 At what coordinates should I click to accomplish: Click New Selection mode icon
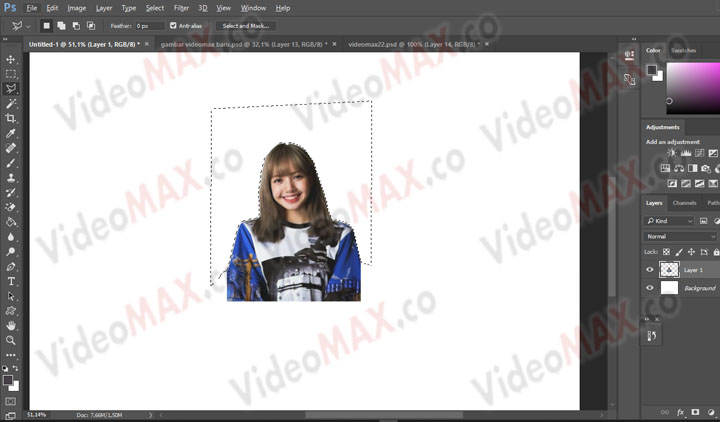46,26
